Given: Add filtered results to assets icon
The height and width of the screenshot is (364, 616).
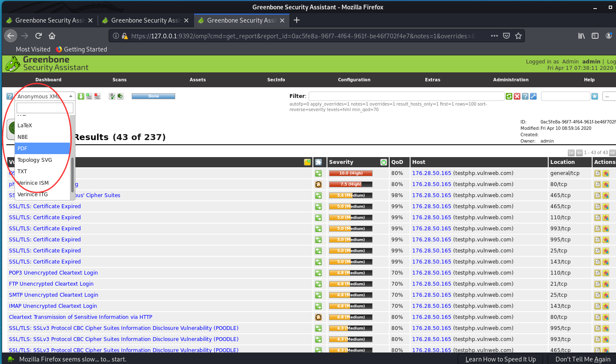Looking at the screenshot, I should coord(89,96).
